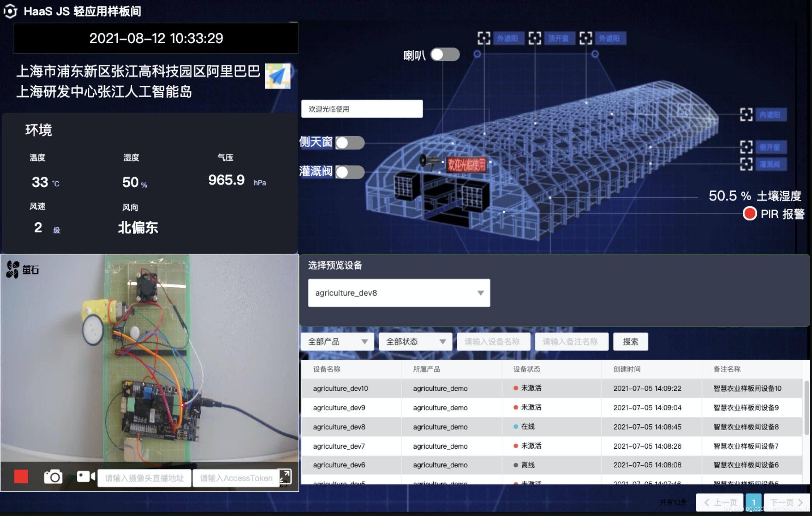Image resolution: width=812 pixels, height=516 pixels.
Task: Toggle the 灌溉阀 irrigation valve switch
Action: point(349,172)
